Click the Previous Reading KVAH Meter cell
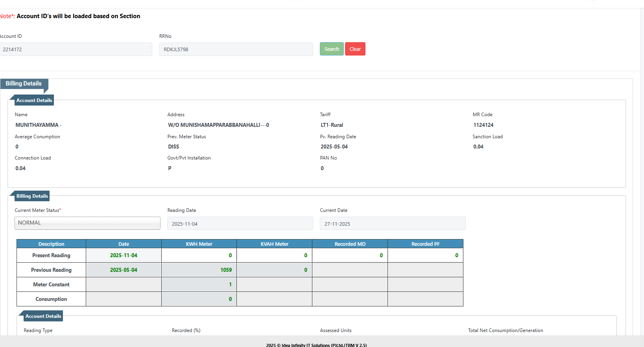Screen dimensions: 644x347 click(274, 270)
